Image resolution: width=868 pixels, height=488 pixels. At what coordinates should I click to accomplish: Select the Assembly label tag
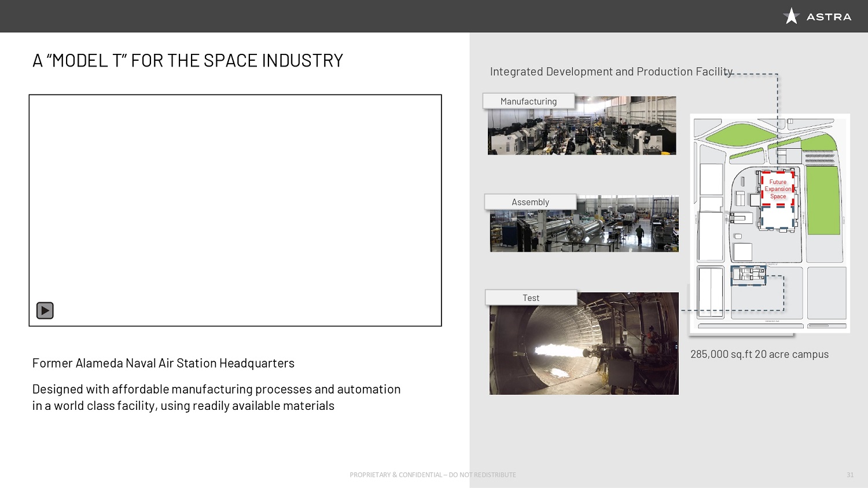(x=530, y=202)
